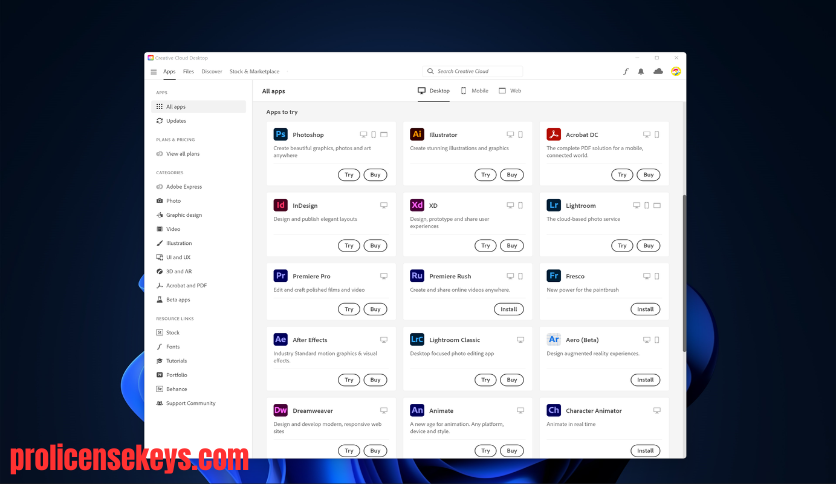The height and width of the screenshot is (484, 836).
Task: Click the Aero Ar app icon
Action: click(x=553, y=340)
